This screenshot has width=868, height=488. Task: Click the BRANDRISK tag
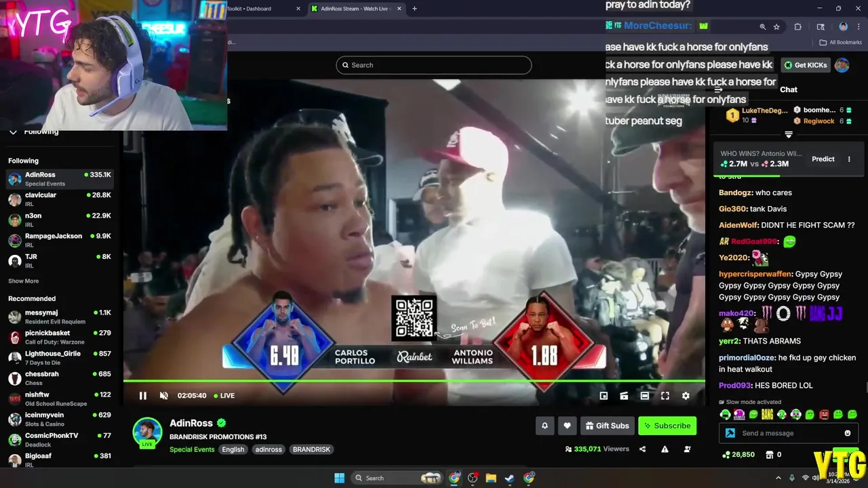tap(311, 449)
